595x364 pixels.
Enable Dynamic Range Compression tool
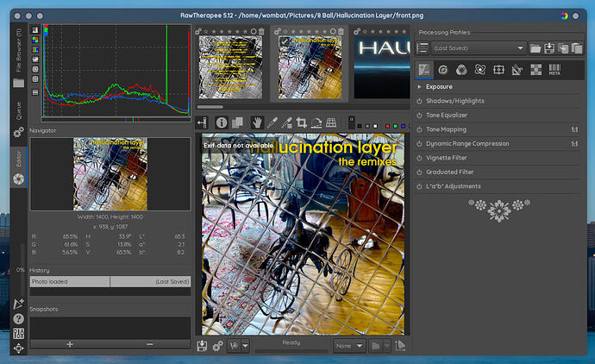pos(419,144)
